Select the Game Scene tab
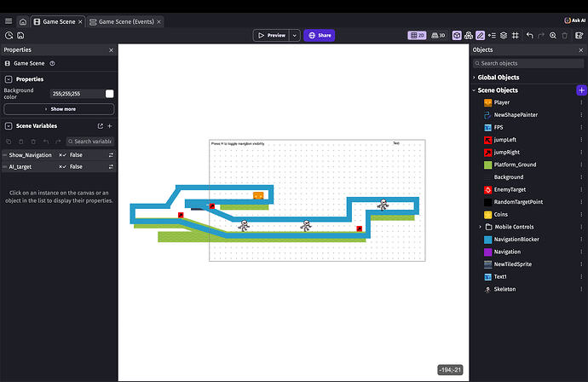Viewport: 588px width, 382px height. click(x=58, y=22)
